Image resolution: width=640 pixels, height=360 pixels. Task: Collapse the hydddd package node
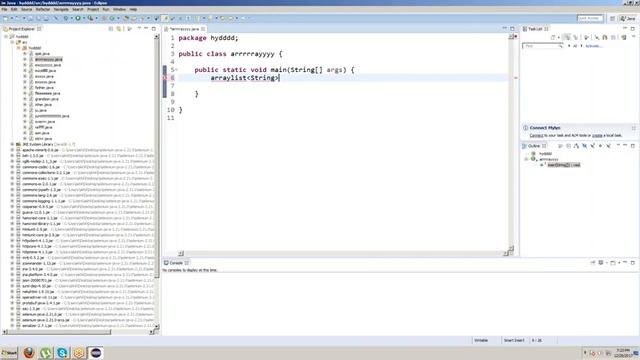(18, 48)
